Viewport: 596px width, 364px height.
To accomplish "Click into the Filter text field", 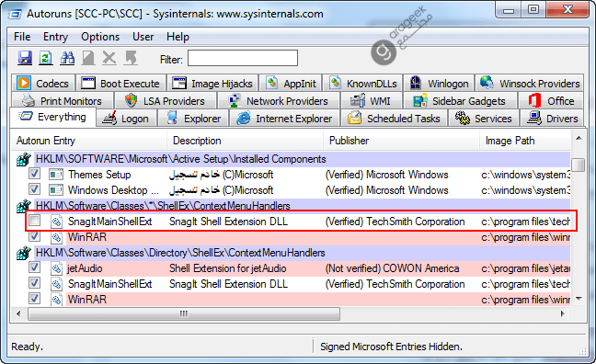I will pyautogui.click(x=243, y=59).
